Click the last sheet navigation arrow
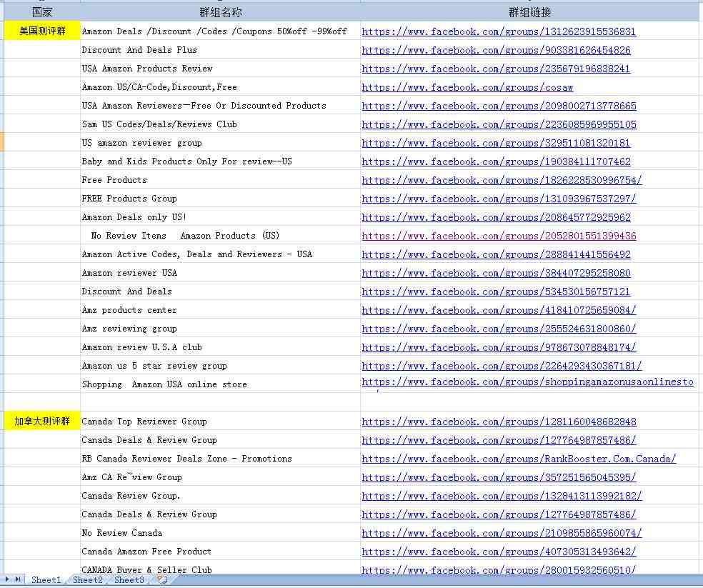The width and height of the screenshot is (703, 588). tap(18, 579)
